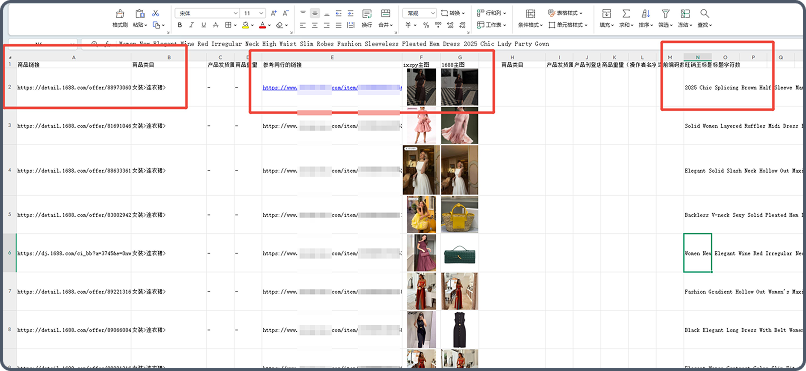Screen dimensions: 806x371
Task: Click the Find (查找) magnifier icon
Action: [705, 13]
